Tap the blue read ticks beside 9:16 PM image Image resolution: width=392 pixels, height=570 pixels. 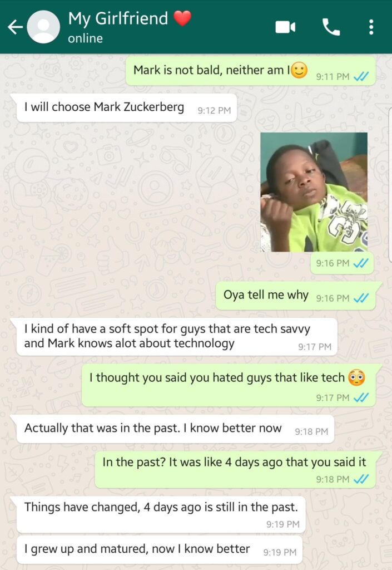point(361,263)
